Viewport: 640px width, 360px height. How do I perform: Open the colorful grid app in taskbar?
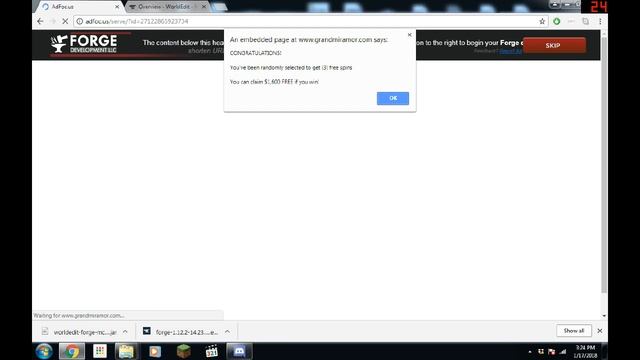coord(100,351)
